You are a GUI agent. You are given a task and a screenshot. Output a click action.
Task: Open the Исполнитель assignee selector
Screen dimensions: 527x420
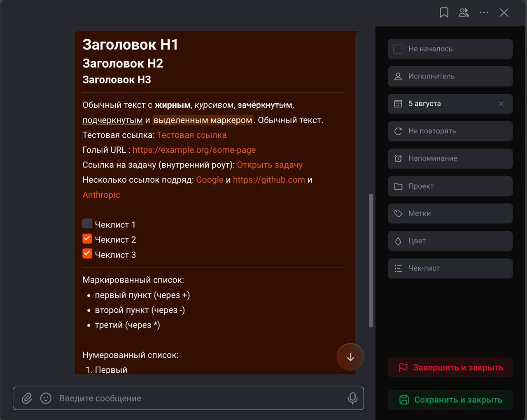450,76
